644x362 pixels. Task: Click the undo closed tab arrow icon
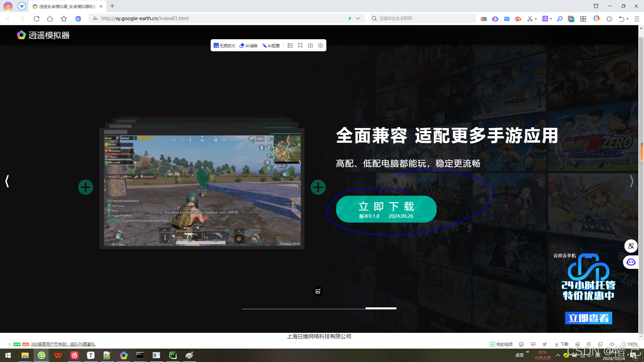coord(621,19)
